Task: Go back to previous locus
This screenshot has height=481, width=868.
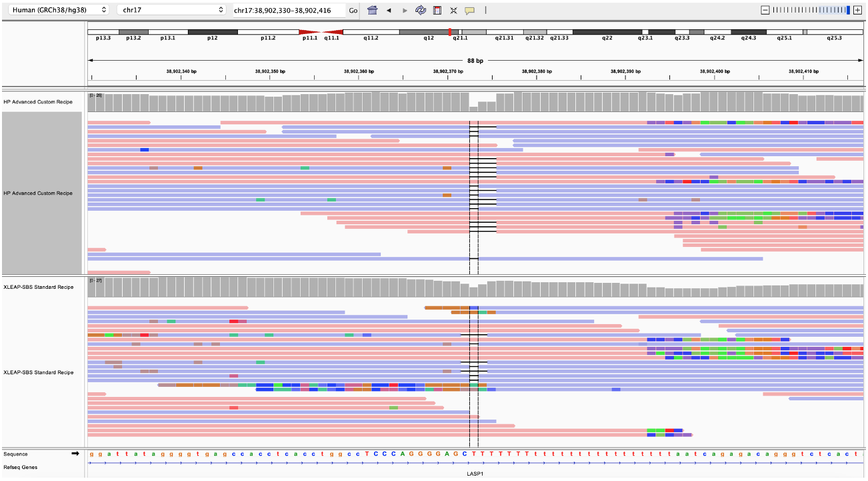Action: pos(389,11)
